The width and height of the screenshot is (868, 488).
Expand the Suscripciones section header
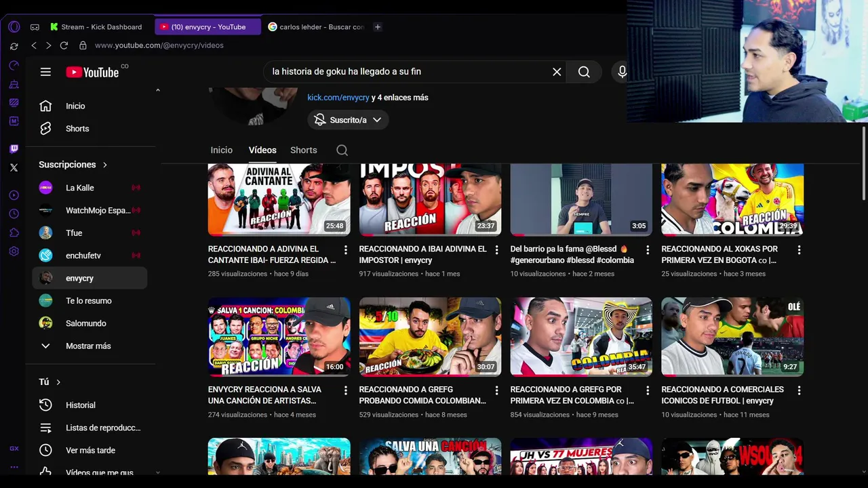click(73, 165)
